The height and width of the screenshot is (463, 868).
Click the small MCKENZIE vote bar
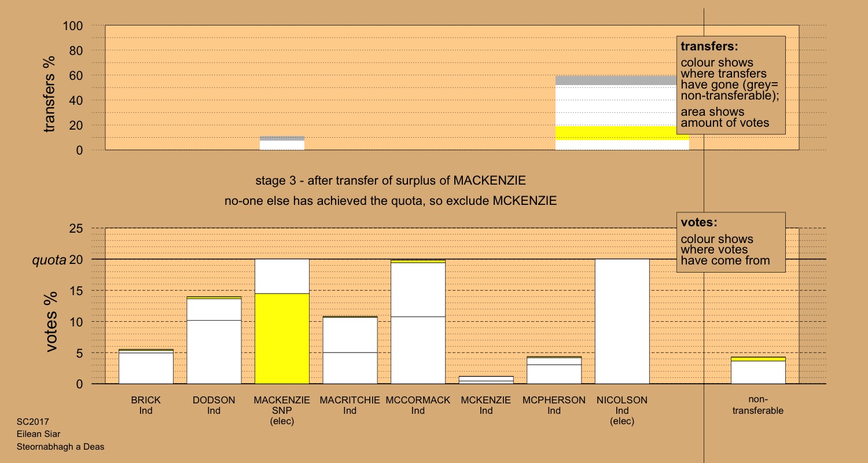(x=486, y=380)
